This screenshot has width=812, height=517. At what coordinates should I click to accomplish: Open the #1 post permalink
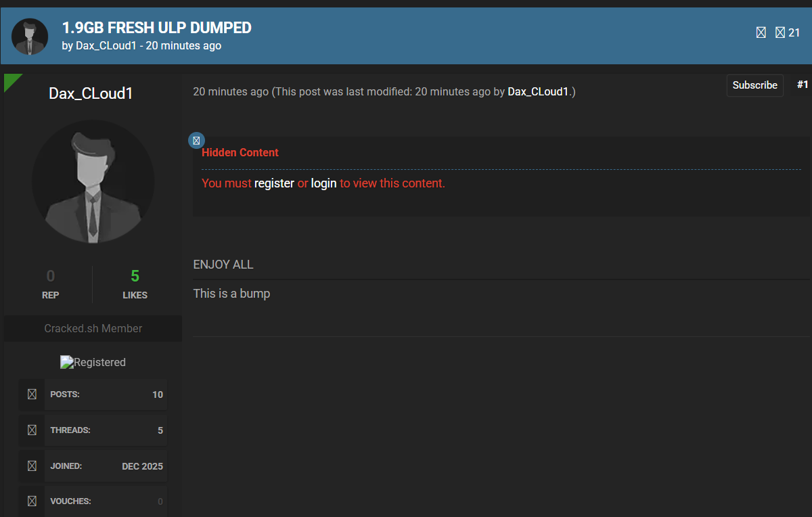tap(803, 85)
